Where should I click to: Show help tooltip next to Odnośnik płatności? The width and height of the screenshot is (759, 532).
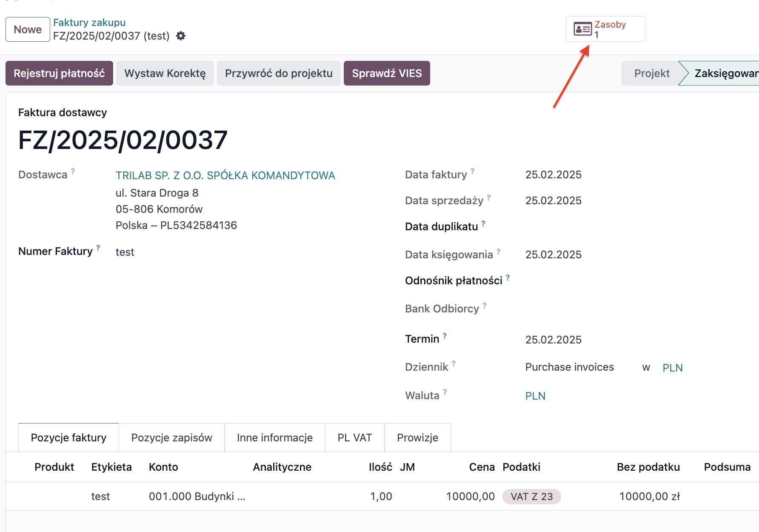point(508,277)
